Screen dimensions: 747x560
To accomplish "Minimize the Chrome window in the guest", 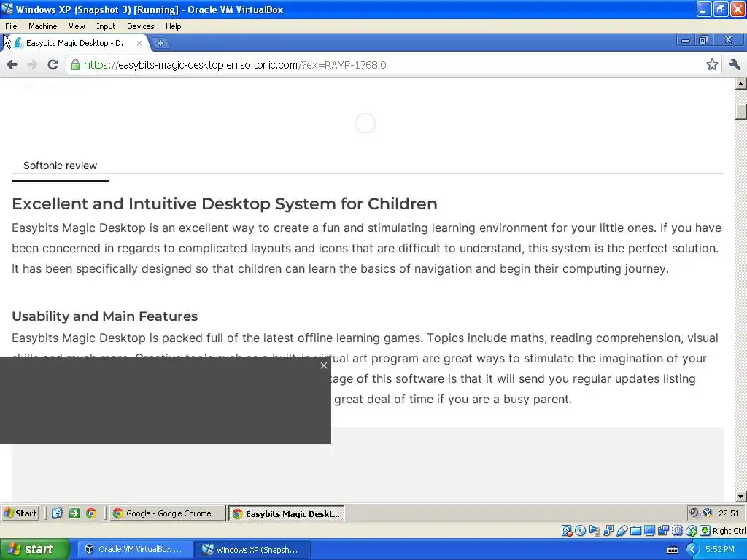I will (685, 40).
